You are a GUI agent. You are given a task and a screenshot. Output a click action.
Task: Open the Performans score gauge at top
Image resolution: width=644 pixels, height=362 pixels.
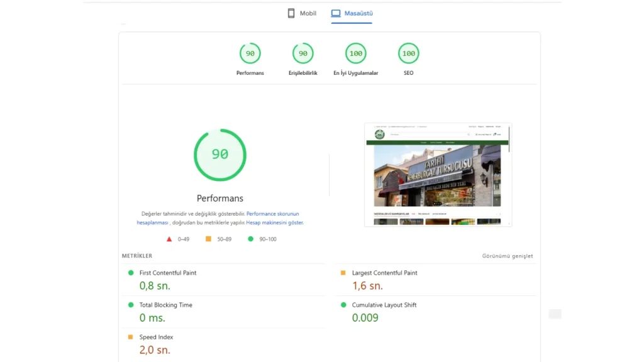(250, 53)
